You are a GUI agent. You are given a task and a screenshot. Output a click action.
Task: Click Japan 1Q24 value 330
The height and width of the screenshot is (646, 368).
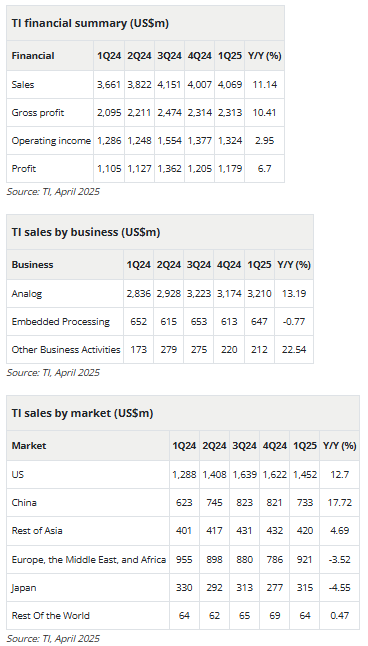coord(184,587)
